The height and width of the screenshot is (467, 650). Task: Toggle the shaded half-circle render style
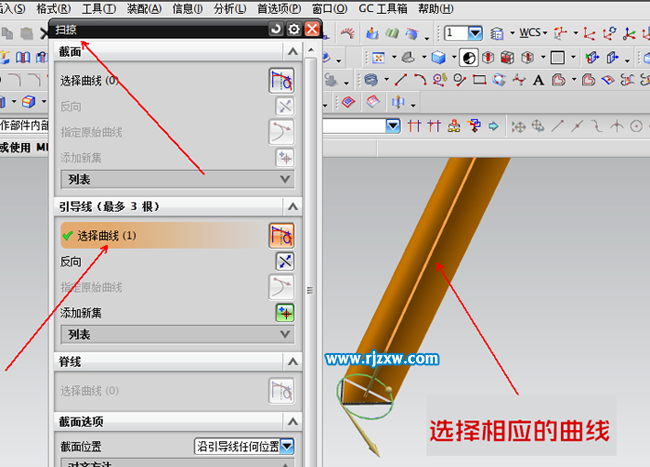469,57
